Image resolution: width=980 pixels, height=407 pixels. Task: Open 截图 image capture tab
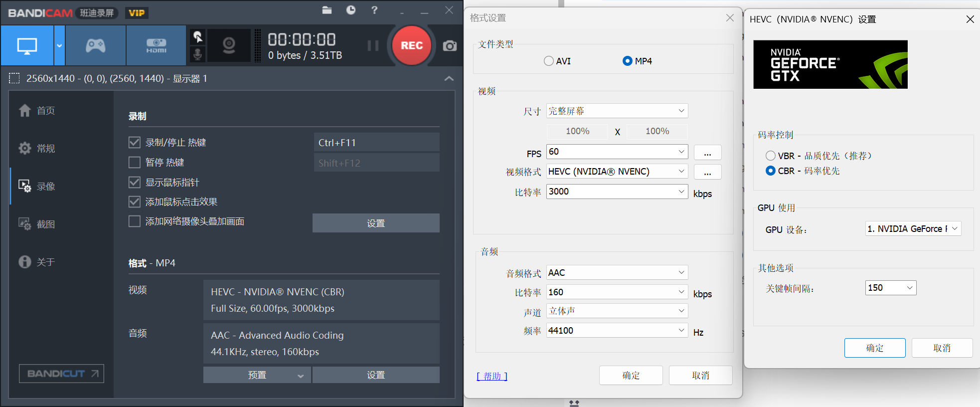pos(37,224)
